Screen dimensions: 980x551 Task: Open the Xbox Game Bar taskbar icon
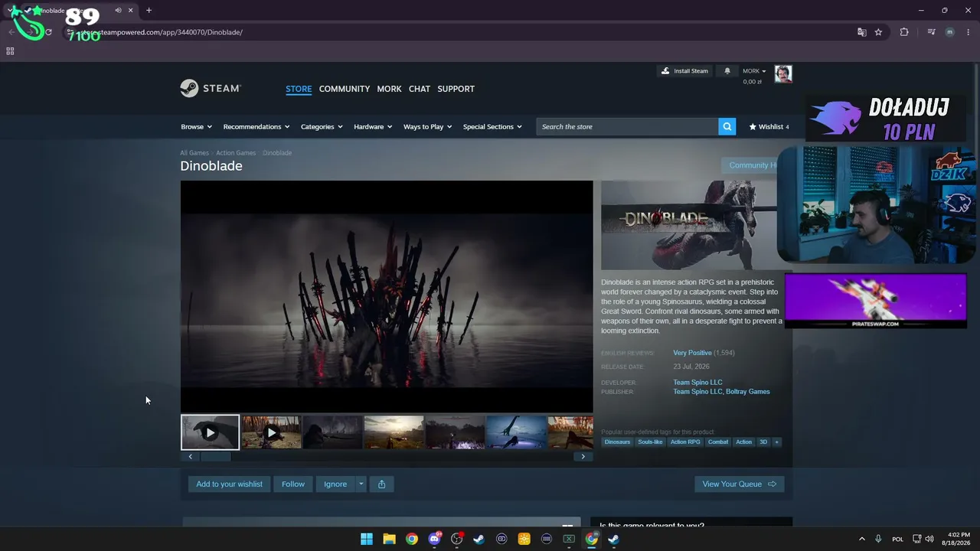(x=569, y=539)
